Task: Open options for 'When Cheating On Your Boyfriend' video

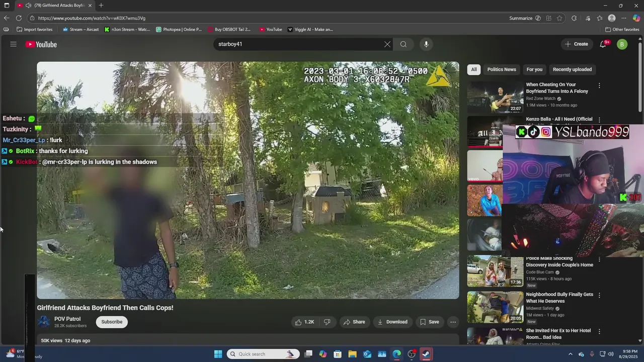Action: (599, 85)
